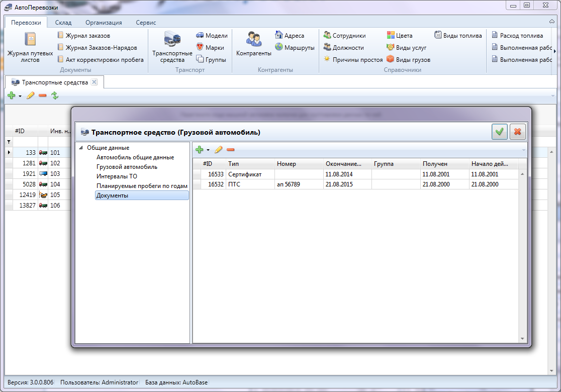Delete document with red minus icon

tap(230, 150)
